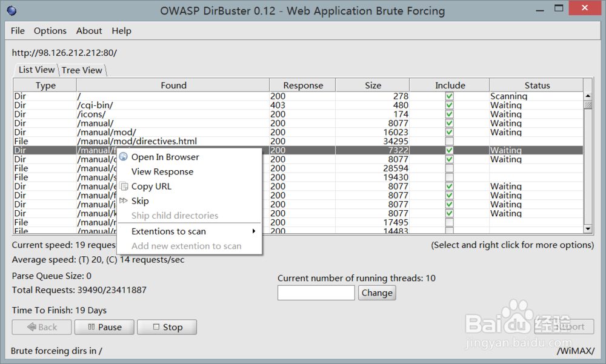Image resolution: width=606 pixels, height=364 pixels.
Task: Choose Copy URL in context menu
Action: coord(151,187)
